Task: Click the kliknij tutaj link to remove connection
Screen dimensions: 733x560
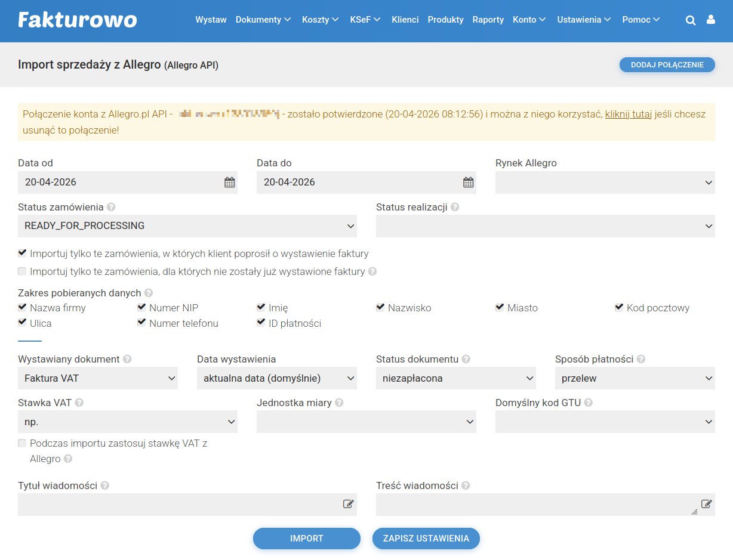Action: (629, 113)
